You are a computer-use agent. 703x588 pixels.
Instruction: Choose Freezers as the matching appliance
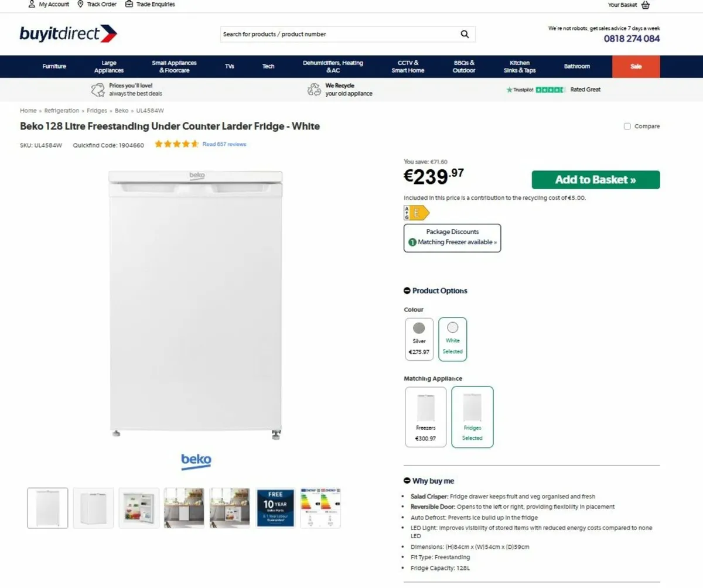point(425,416)
